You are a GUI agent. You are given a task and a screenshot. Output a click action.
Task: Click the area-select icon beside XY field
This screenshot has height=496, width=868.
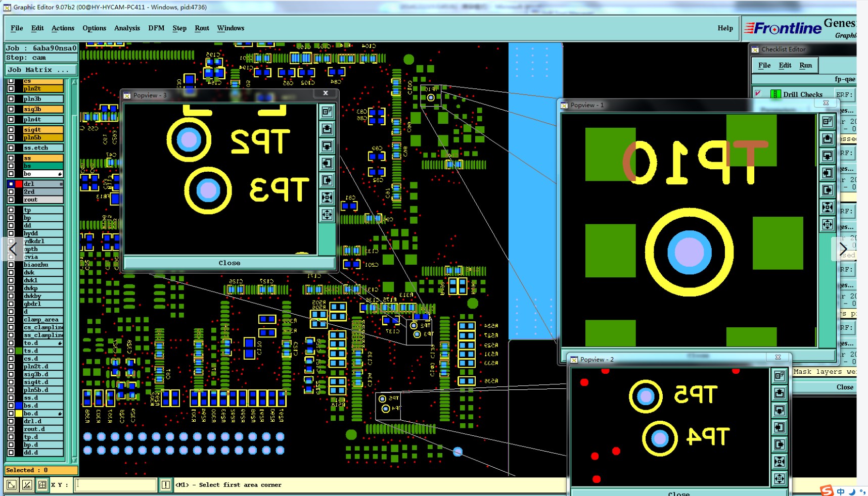[12, 485]
